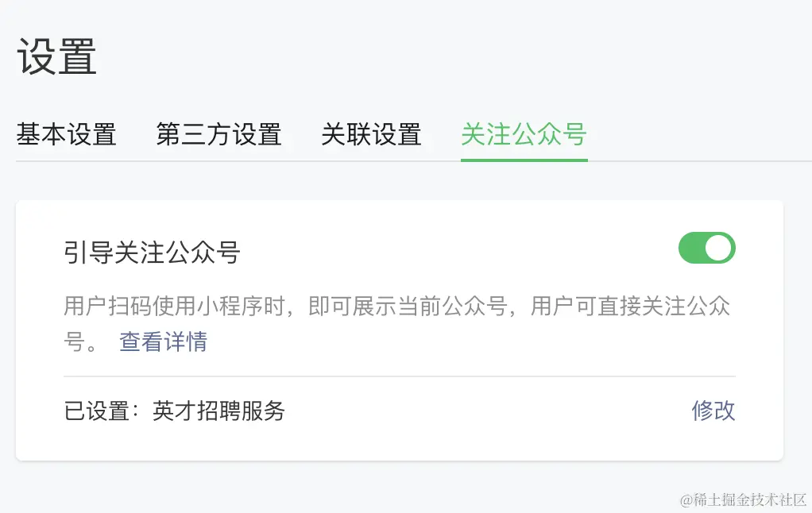Click the 已设置 label

pyautogui.click(x=97, y=411)
